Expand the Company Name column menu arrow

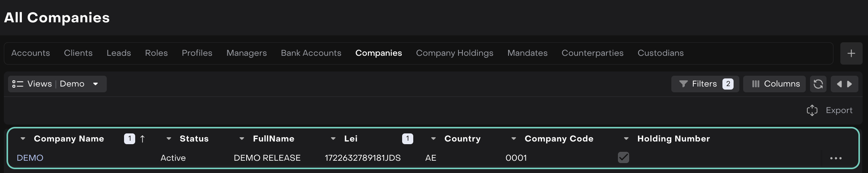[23, 139]
